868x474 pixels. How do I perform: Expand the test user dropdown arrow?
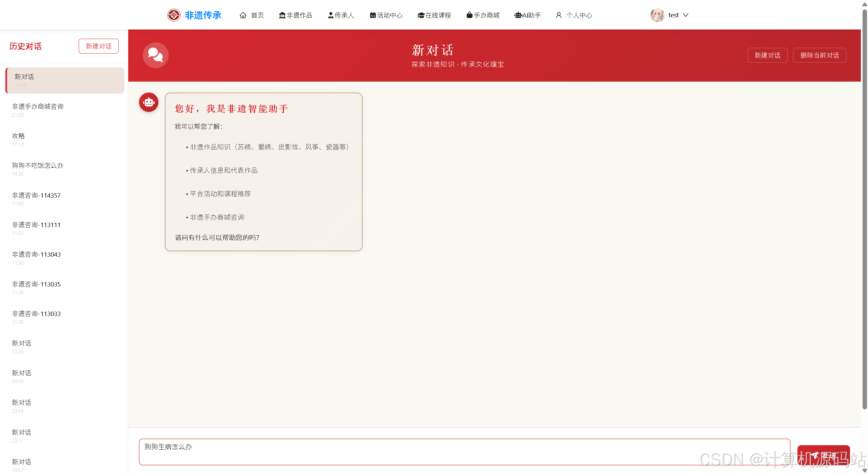(x=686, y=15)
